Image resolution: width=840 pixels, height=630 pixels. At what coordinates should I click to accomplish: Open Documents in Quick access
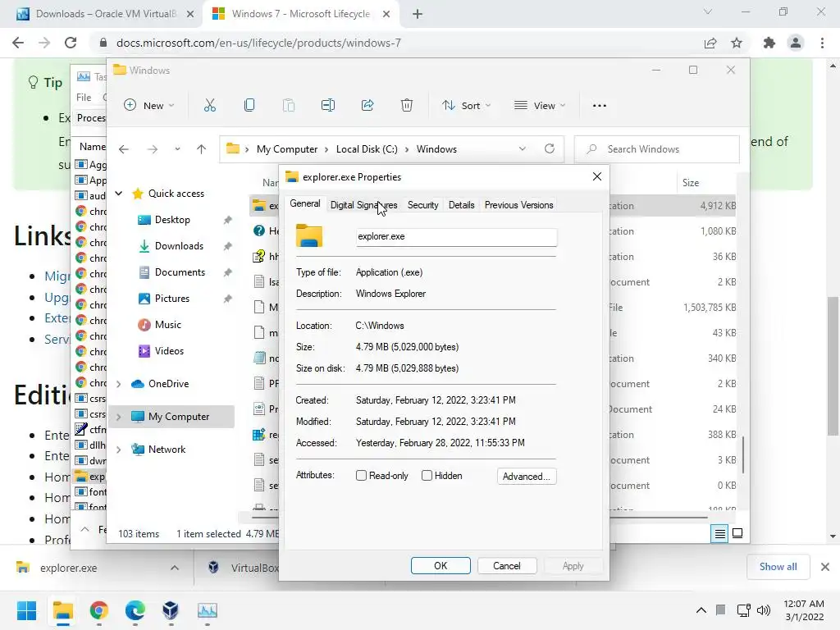click(x=180, y=272)
